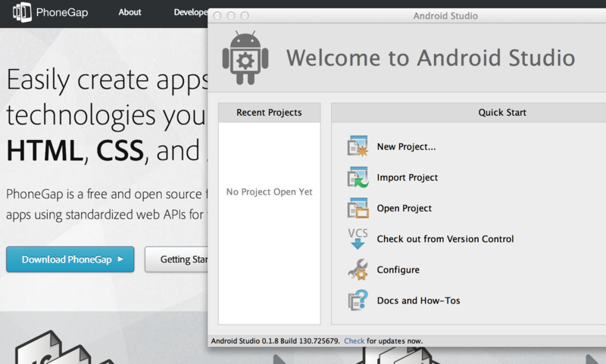Image resolution: width=606 pixels, height=364 pixels.
Task: Minimize the Android Studio window
Action: (x=231, y=15)
